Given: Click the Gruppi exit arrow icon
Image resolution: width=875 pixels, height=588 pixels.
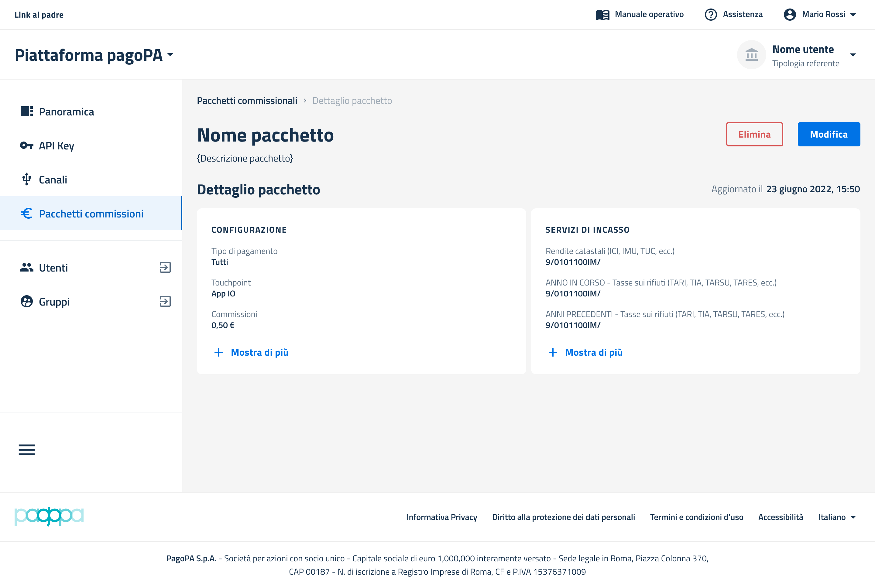Looking at the screenshot, I should 165,302.
